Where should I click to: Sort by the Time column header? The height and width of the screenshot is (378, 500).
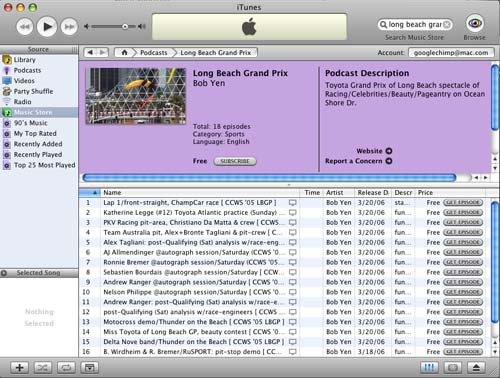[x=312, y=193]
